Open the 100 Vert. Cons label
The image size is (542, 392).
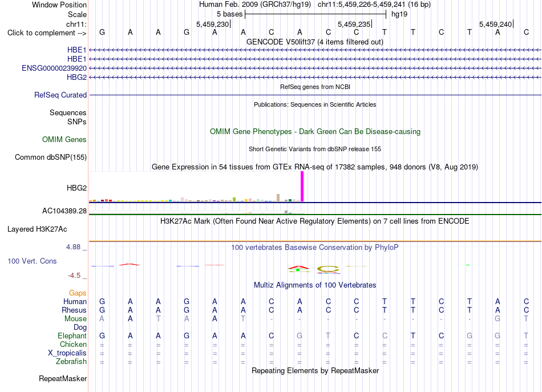coord(32,261)
